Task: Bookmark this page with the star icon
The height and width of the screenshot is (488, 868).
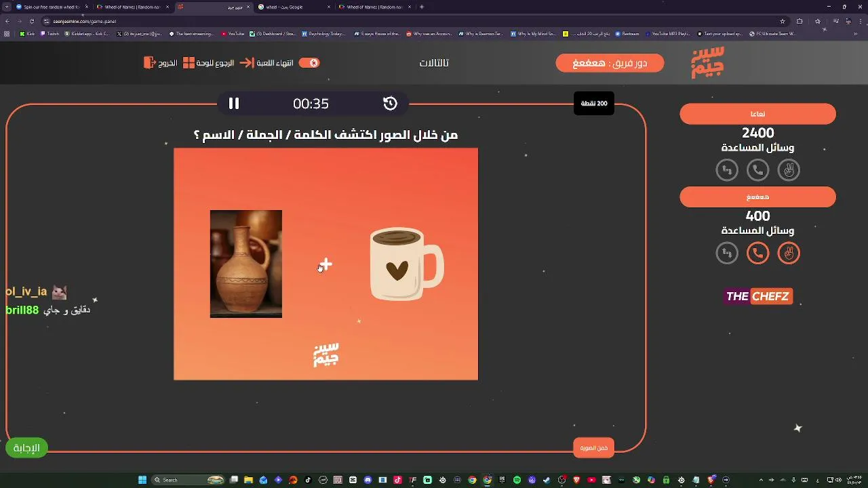Action: coord(783,21)
